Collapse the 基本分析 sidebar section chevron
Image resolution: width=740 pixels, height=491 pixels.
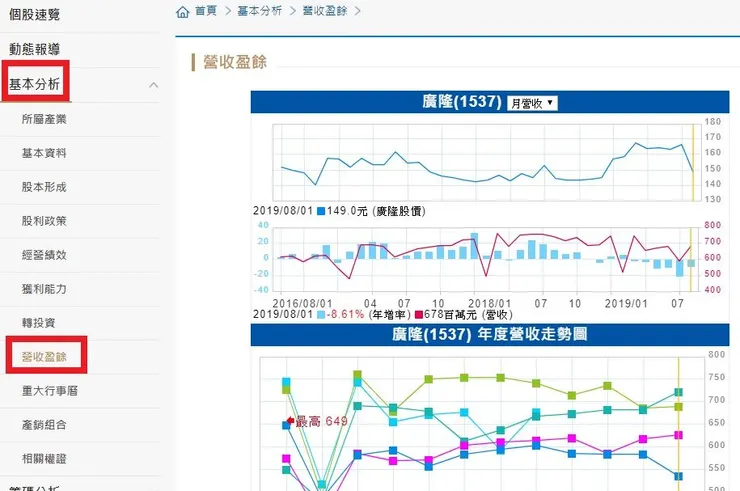point(153,85)
